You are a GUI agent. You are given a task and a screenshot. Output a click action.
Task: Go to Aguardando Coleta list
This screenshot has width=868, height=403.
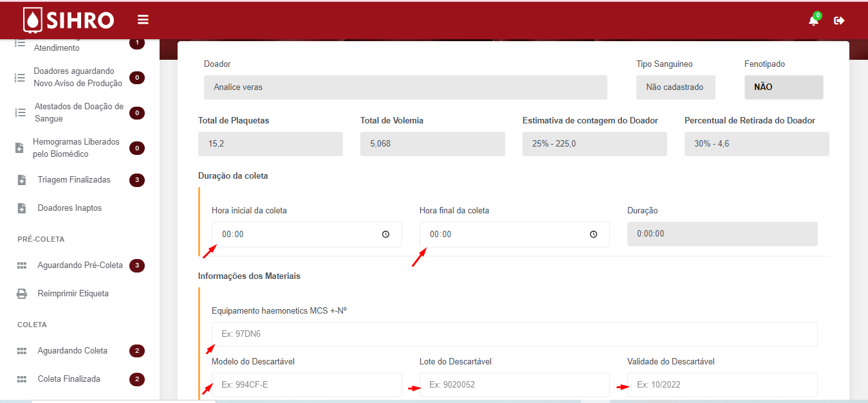[72, 351]
